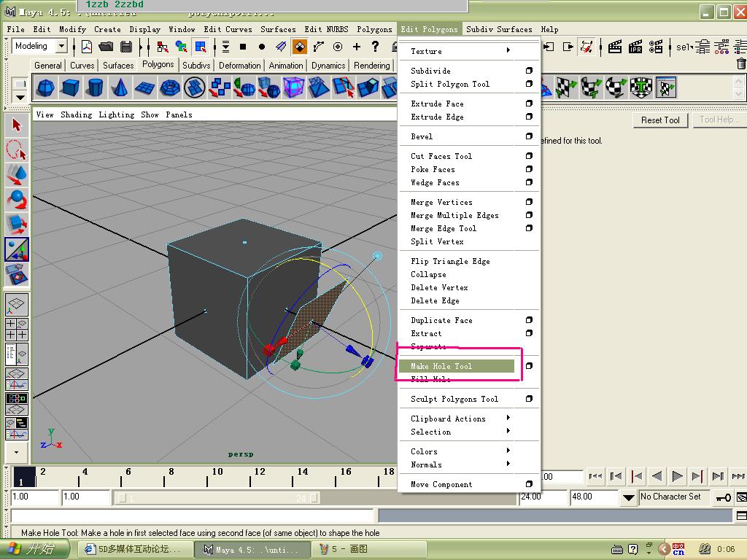Choose Make Hole Tool menu entry
747x560 pixels.
pyautogui.click(x=457, y=366)
